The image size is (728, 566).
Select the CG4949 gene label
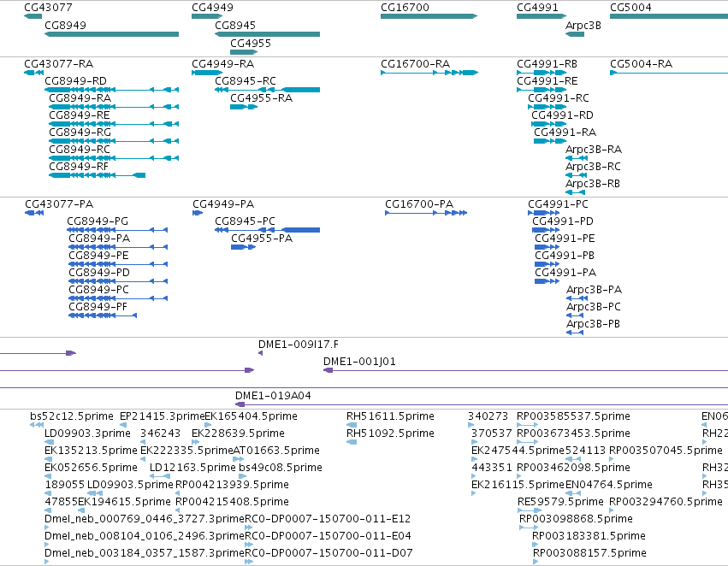click(213, 8)
